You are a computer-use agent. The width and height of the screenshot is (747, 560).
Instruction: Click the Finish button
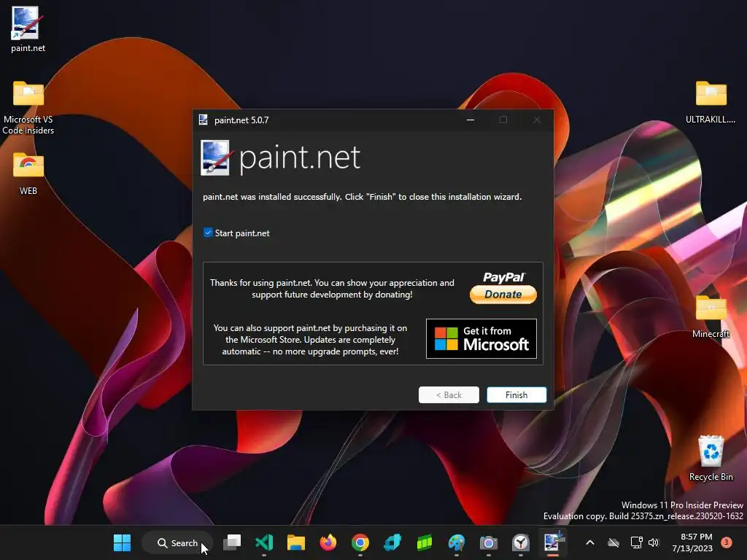click(x=516, y=394)
